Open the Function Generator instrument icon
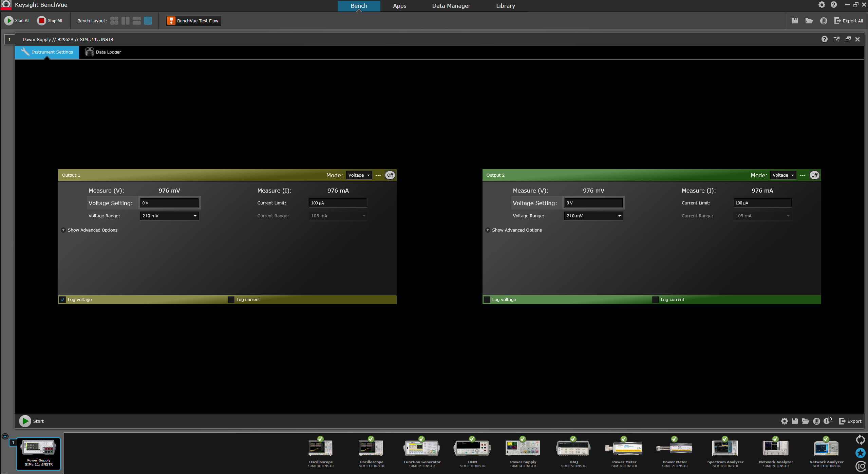Viewport: 868px width, 474px height. [x=422, y=449]
